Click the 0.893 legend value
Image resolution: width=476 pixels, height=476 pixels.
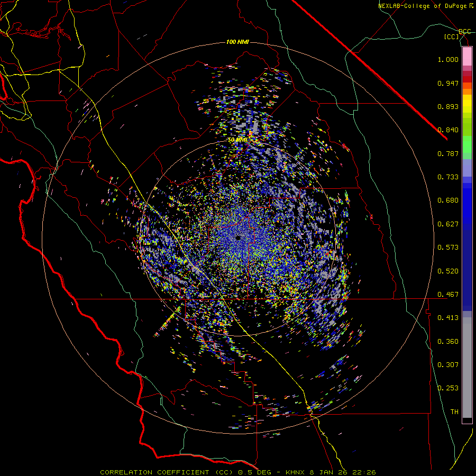pos(448,106)
